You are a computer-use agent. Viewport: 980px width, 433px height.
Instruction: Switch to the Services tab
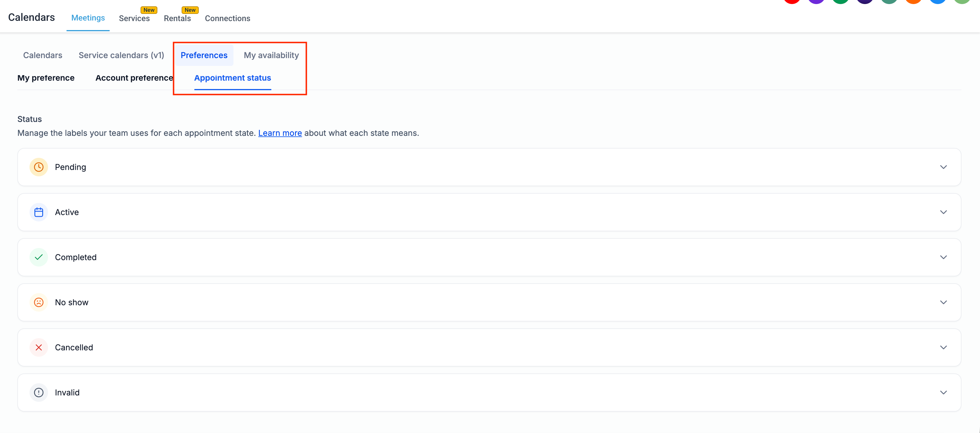click(134, 18)
